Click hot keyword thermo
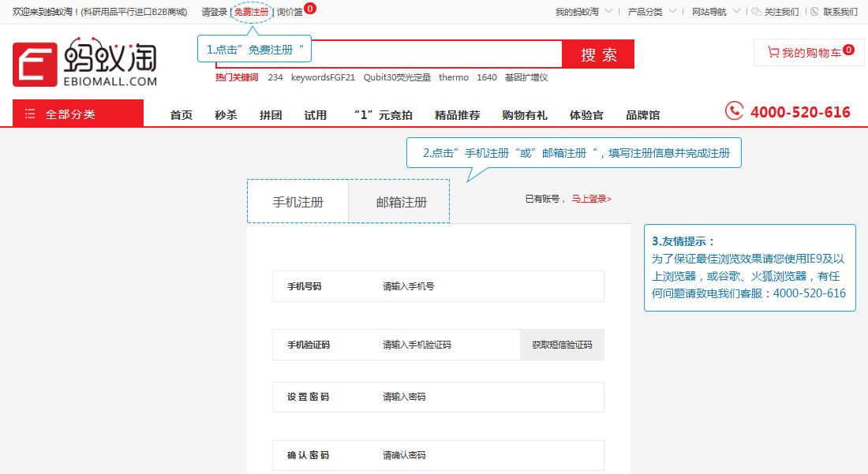This screenshot has width=868, height=474. pyautogui.click(x=454, y=77)
